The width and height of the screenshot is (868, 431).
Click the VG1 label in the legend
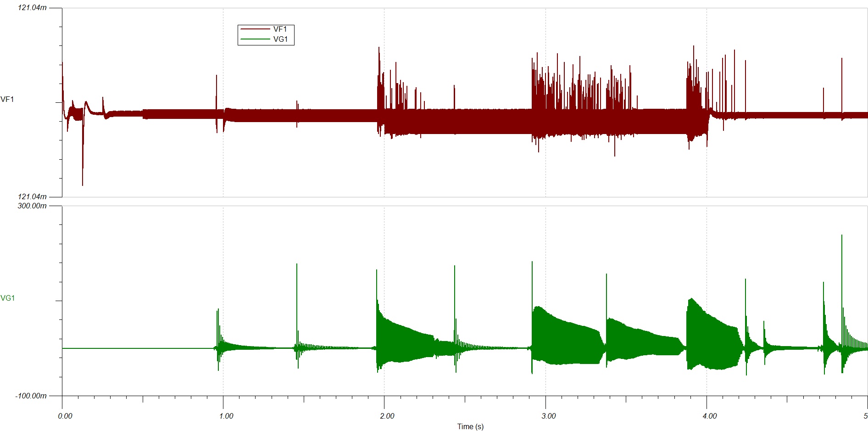coord(280,39)
